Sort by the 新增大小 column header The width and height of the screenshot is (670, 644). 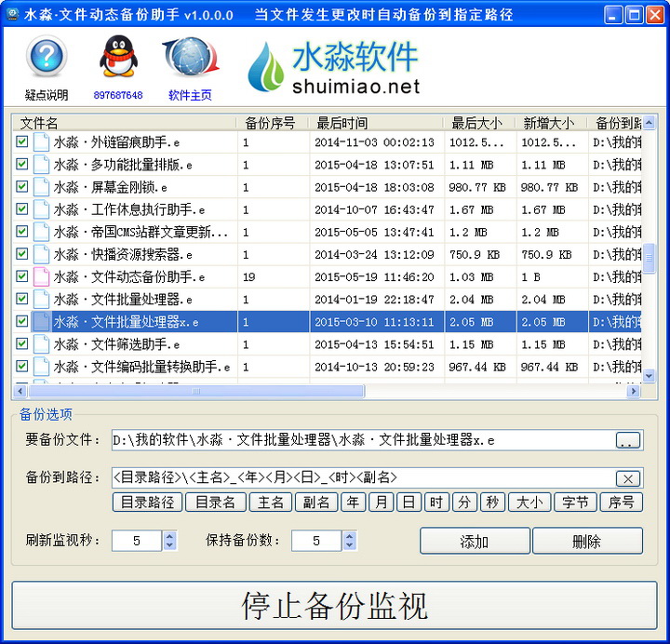(551, 123)
